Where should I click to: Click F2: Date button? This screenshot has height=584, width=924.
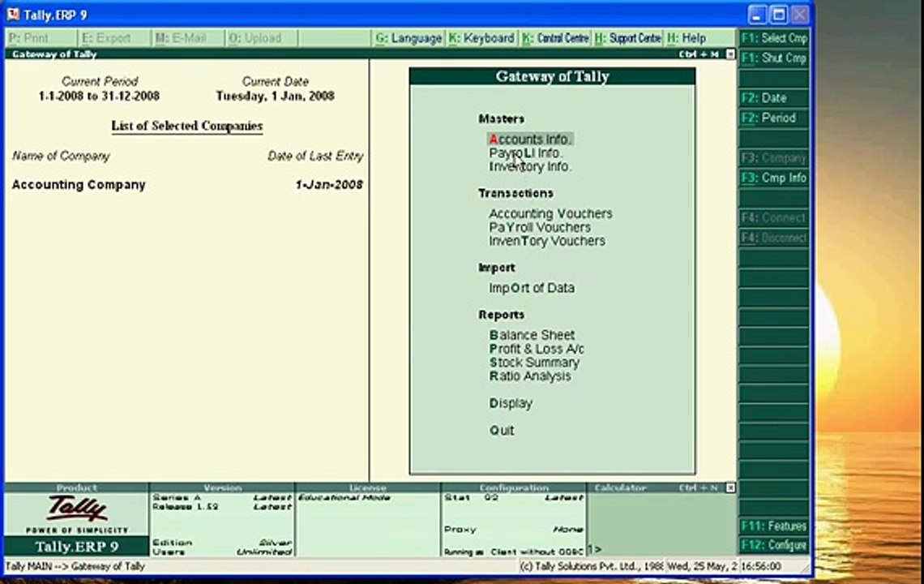point(774,98)
